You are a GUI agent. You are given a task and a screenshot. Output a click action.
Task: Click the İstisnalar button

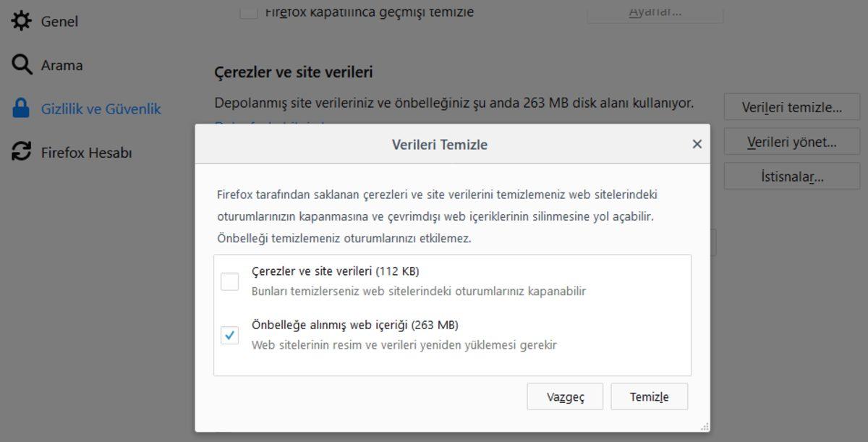[791, 176]
